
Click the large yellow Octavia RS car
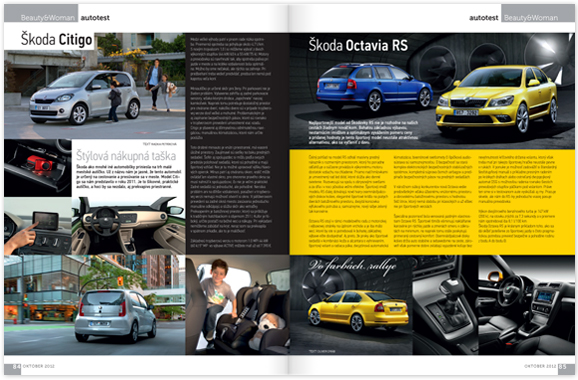[x=497, y=99]
